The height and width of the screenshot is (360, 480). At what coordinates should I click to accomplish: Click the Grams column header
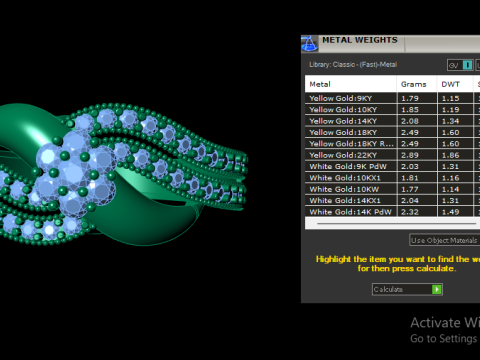(417, 84)
